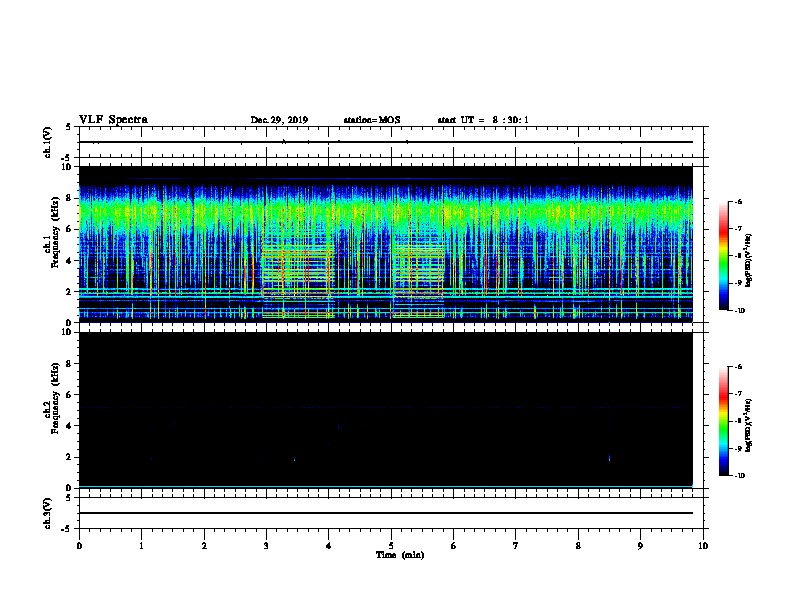Screen dimensions: 792x612
Task: Click the "ch.3(V)" waveform axis label
Action: [48, 514]
